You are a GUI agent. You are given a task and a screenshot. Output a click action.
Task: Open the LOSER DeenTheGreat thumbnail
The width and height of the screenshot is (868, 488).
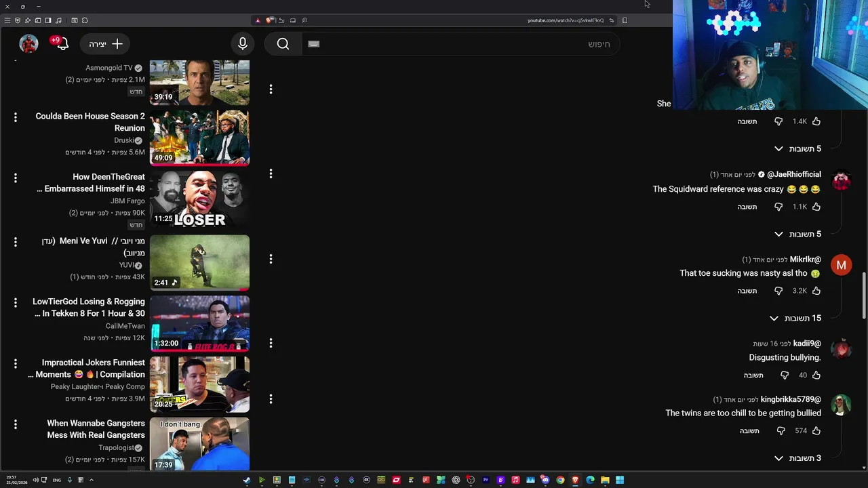point(199,199)
